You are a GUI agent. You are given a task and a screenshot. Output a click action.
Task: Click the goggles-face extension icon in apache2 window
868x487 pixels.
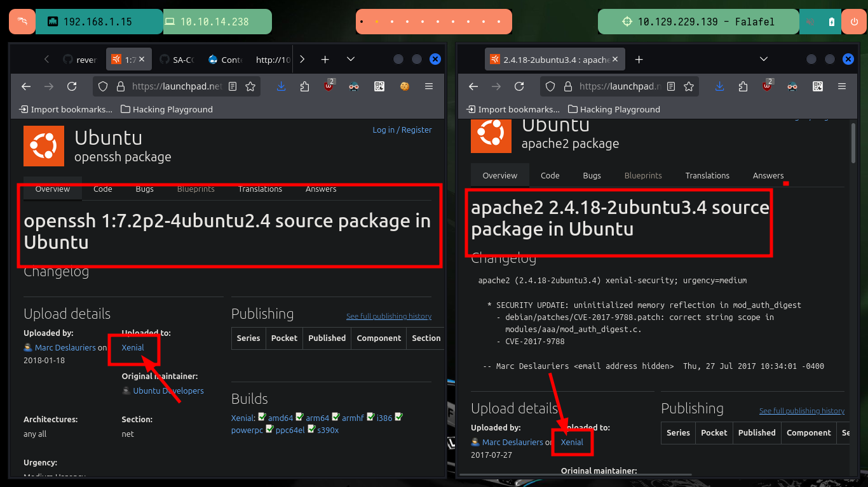(x=793, y=86)
